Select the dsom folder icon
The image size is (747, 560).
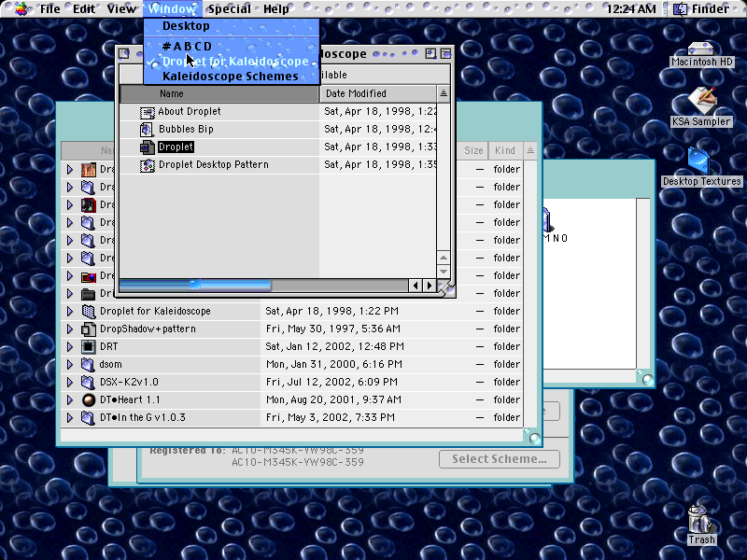point(88,365)
